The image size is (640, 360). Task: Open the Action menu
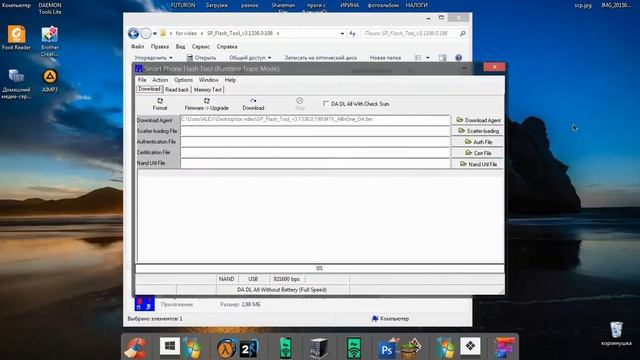(x=160, y=80)
